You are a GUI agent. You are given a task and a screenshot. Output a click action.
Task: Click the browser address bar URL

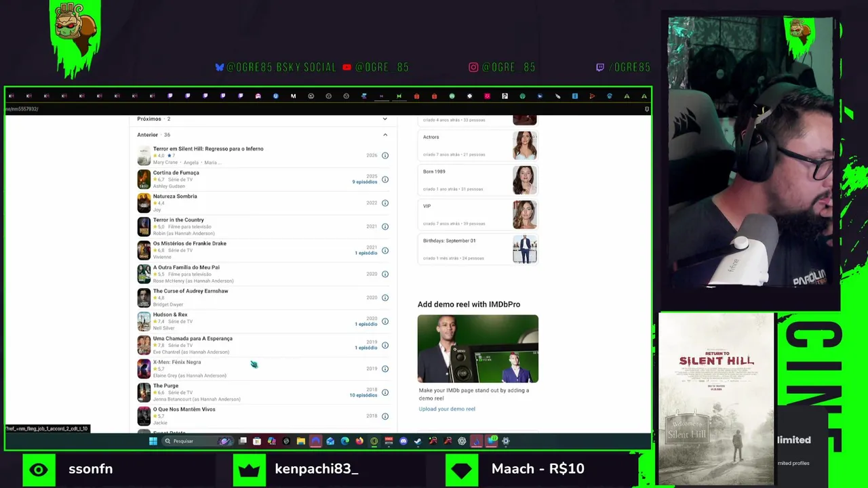click(23, 109)
